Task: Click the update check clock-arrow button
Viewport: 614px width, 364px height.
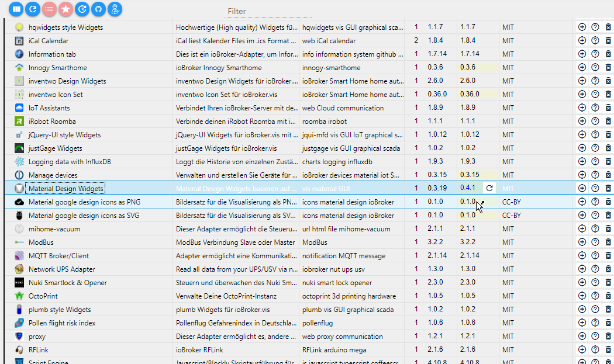Action: tap(82, 9)
